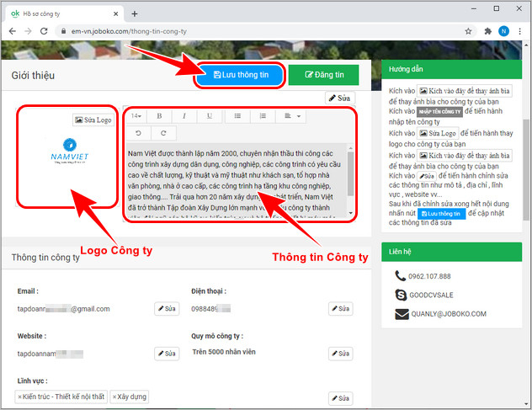532x410 pixels.
Task: Redo the last edit in the editor
Action: 162,133
